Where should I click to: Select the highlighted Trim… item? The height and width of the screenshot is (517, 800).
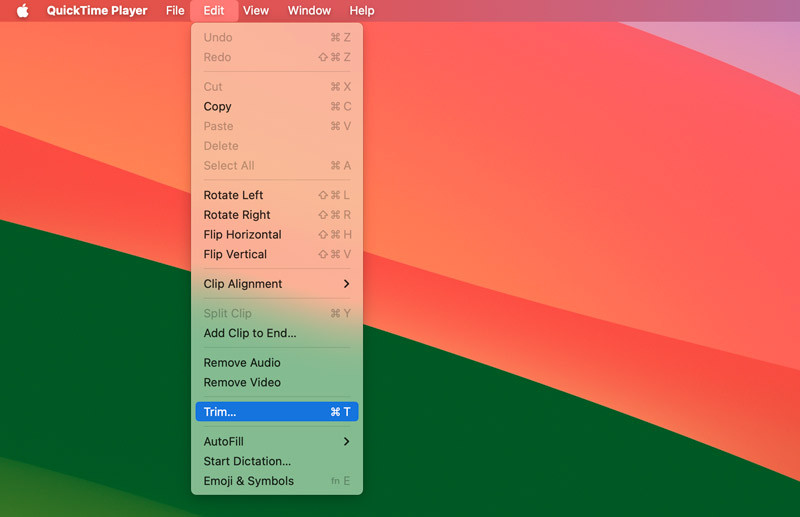(x=277, y=412)
